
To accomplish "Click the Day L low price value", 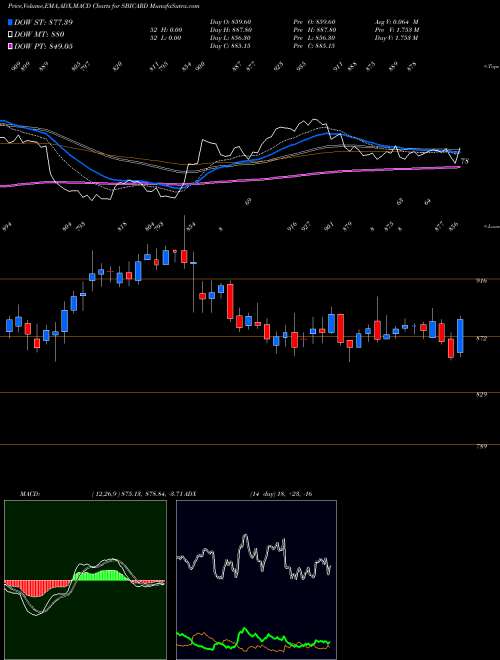I will pos(230,38).
